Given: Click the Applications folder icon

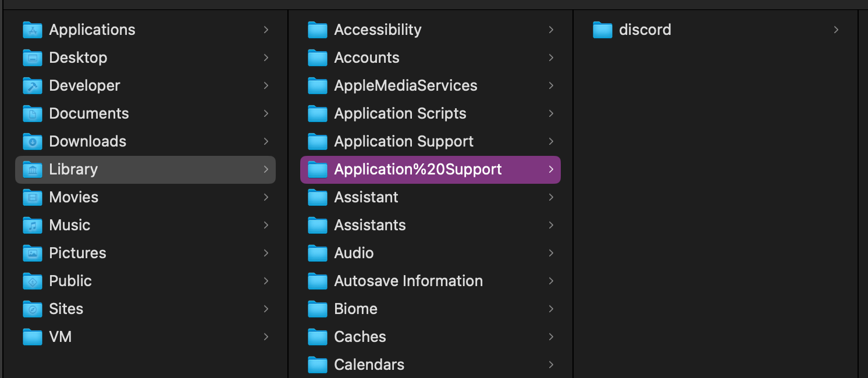Looking at the screenshot, I should 33,30.
